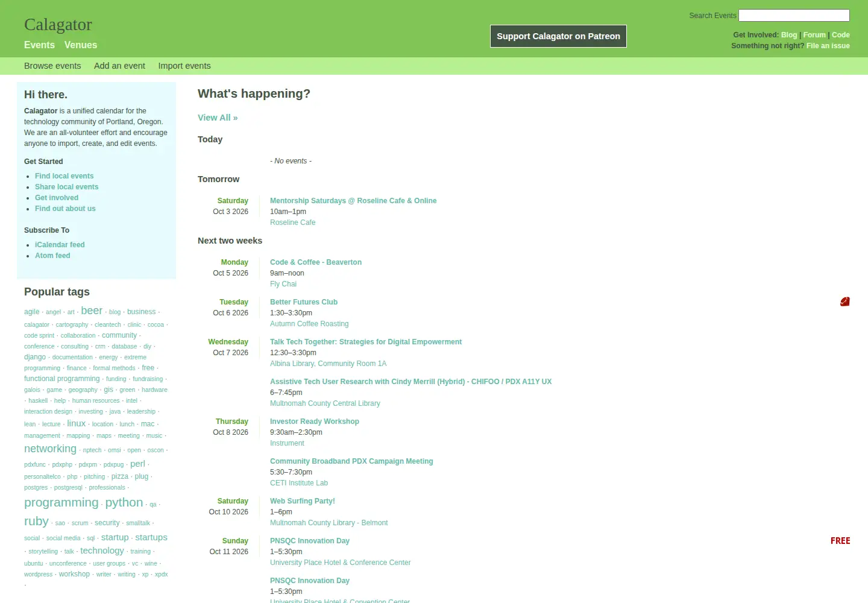Open the Code & Coffee - Beaverton event

point(316,262)
